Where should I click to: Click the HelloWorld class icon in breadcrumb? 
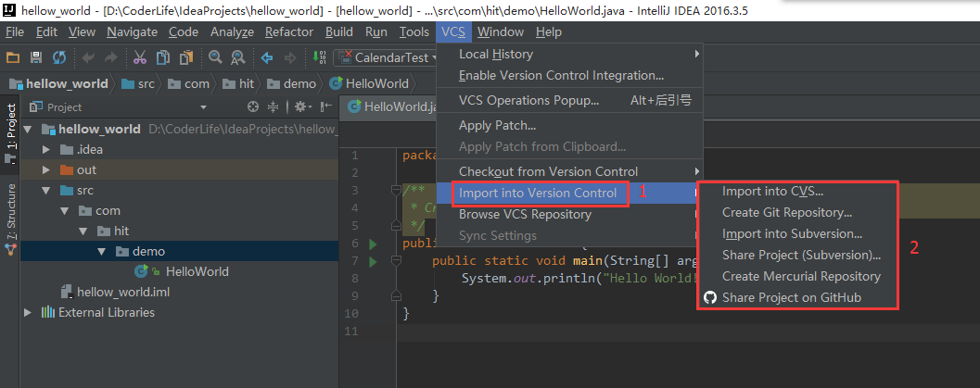tap(336, 83)
